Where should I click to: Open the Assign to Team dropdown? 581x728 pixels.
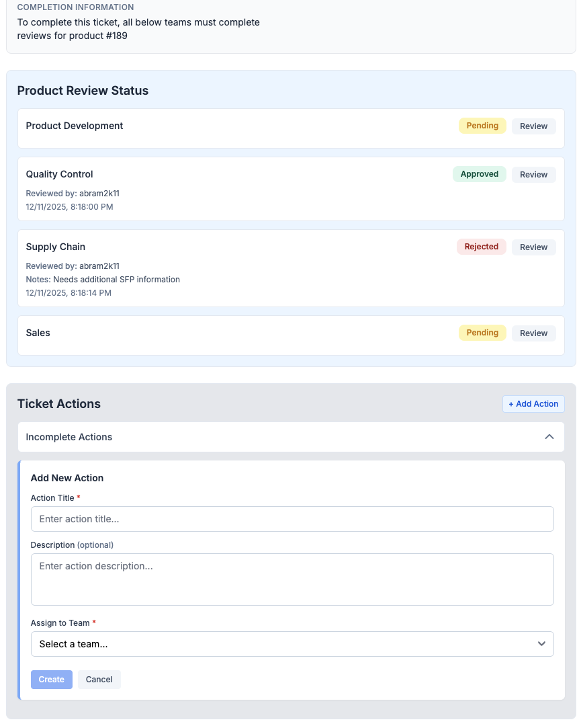292,643
